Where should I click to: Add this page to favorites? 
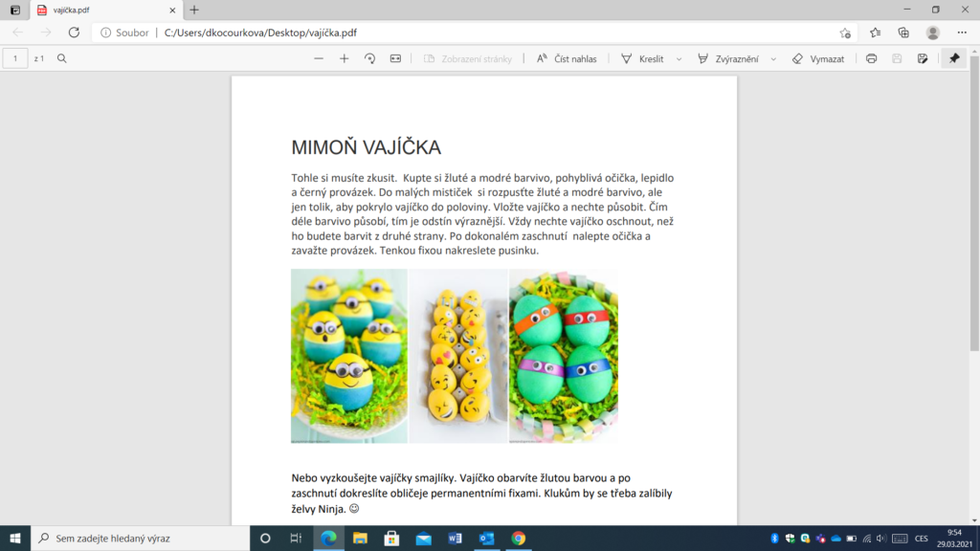pyautogui.click(x=845, y=33)
